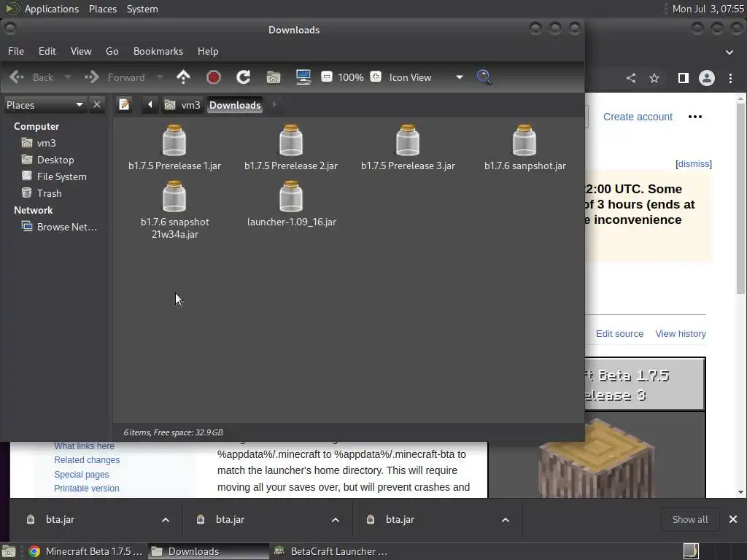Expand options for third bta.jar download
The height and width of the screenshot is (560, 747).
click(506, 519)
